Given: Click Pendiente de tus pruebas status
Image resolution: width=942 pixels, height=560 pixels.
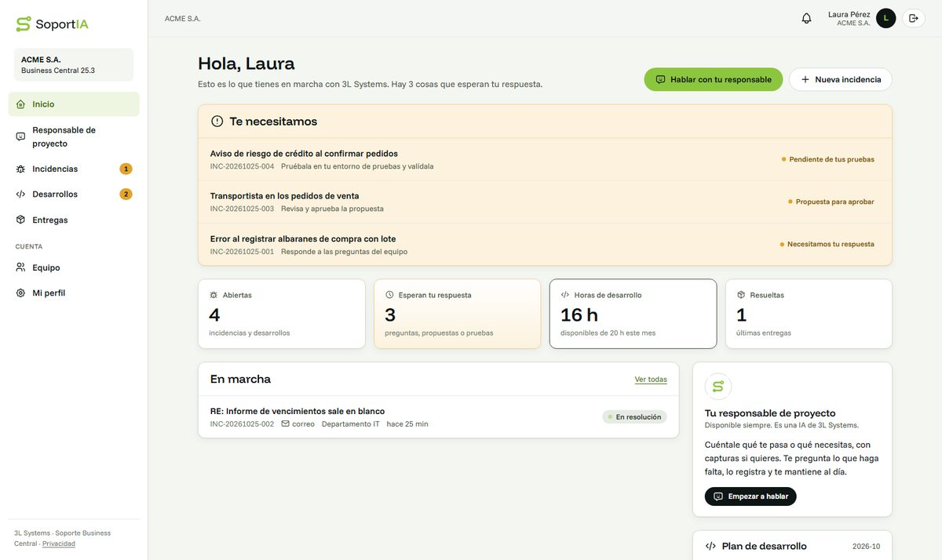Looking at the screenshot, I should click(827, 159).
